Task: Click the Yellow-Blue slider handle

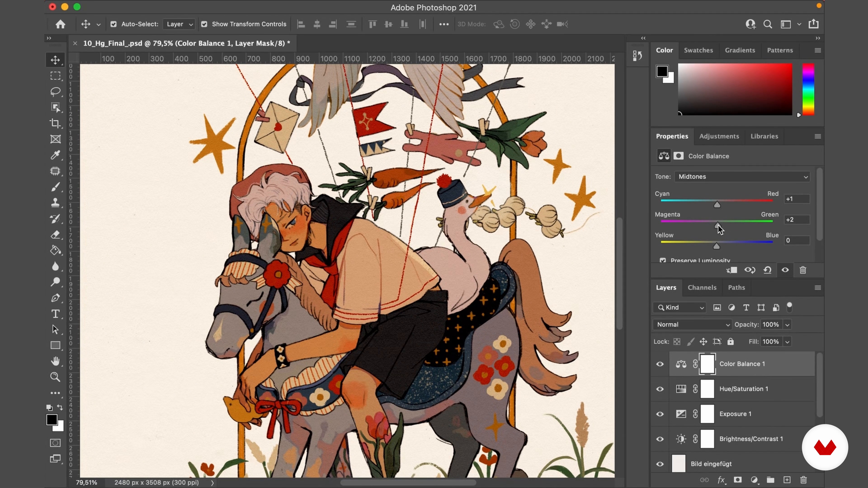Action: [716, 246]
